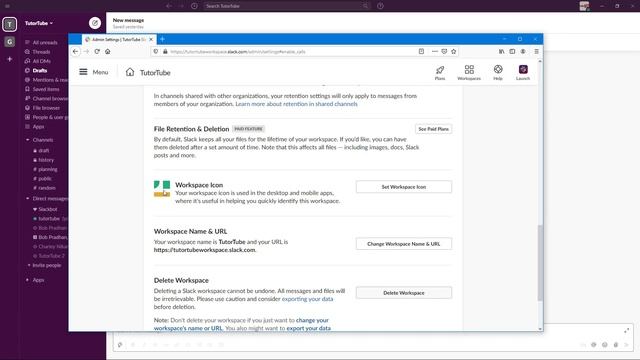Open the Help lifebuoy icon
This screenshot has height=360, width=640.
(498, 72)
